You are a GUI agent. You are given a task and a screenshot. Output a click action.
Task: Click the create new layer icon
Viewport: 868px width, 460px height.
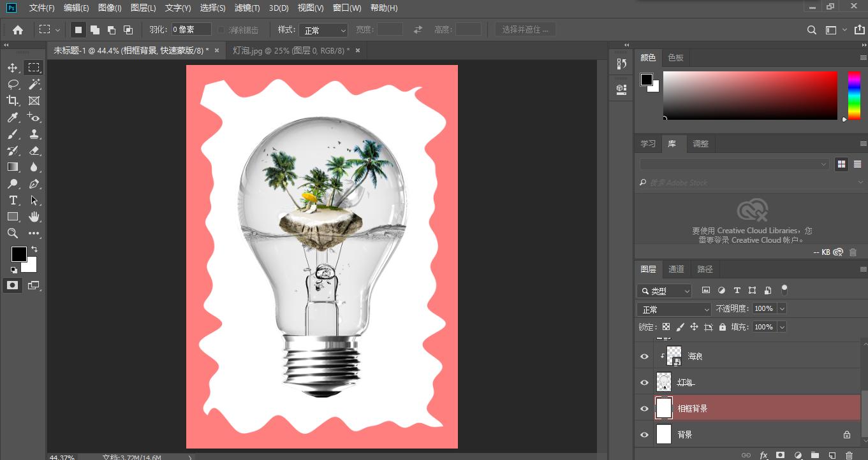point(832,455)
